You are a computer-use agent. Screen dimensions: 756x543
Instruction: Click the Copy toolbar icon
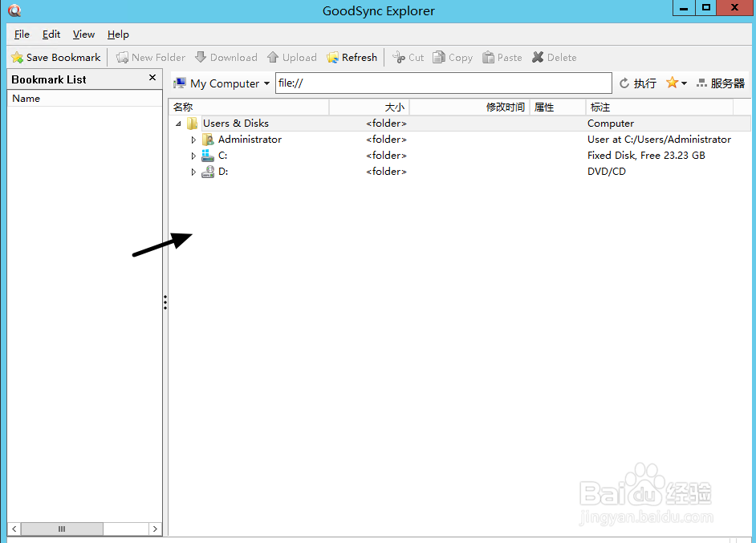(x=439, y=57)
